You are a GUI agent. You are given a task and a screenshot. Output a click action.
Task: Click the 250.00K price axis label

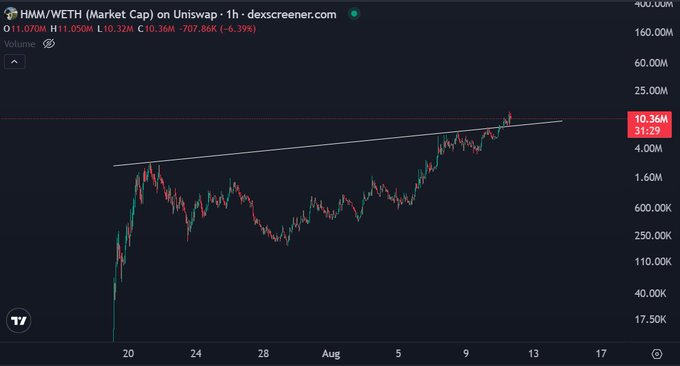(653, 235)
